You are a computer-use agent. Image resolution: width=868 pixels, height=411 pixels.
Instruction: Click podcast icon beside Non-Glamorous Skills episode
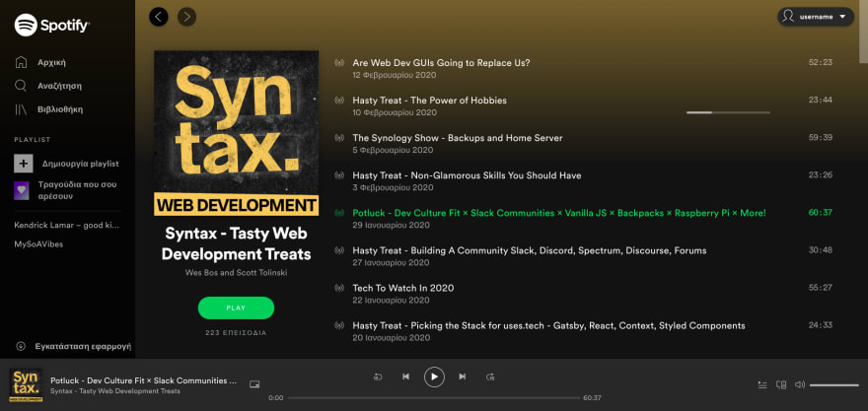tap(339, 175)
